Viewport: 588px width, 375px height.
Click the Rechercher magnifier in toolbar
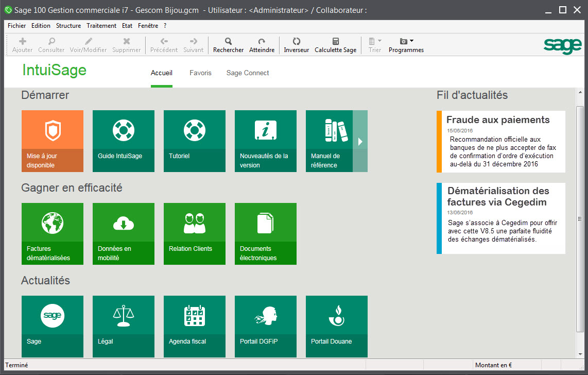click(x=228, y=45)
